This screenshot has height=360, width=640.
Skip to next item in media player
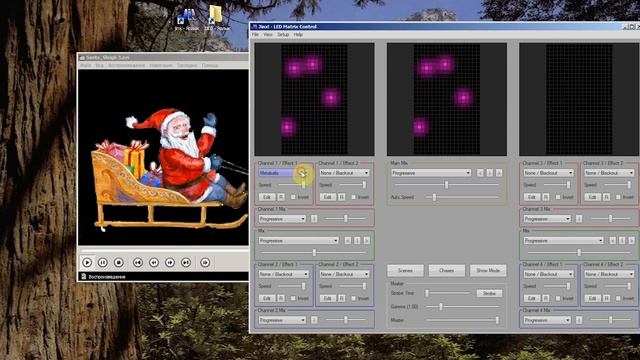(x=186, y=262)
